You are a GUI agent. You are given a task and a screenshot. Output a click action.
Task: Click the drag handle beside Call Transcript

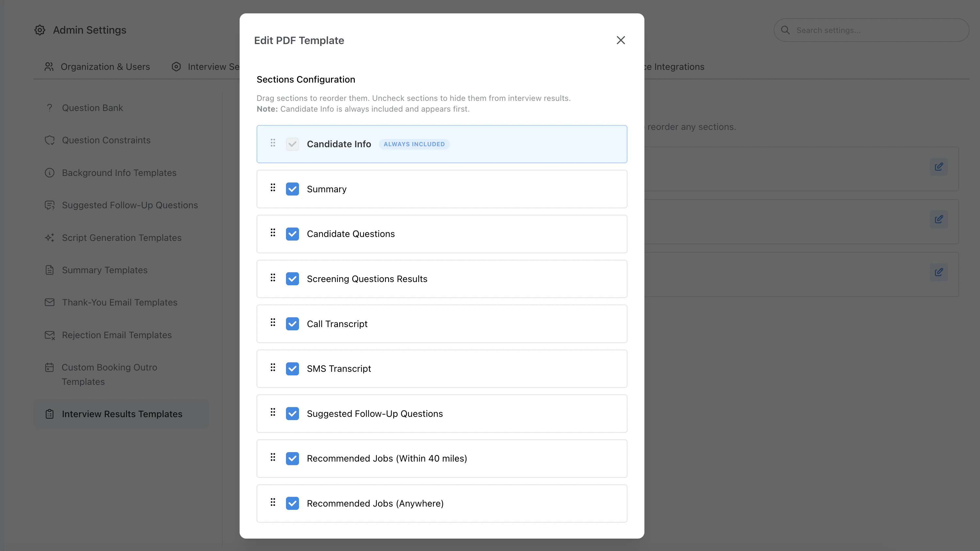point(273,323)
